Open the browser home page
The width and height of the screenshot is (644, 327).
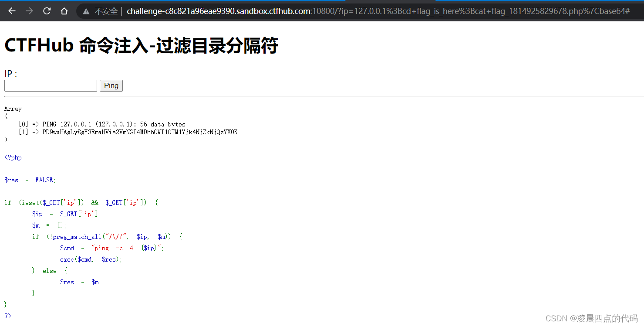64,11
